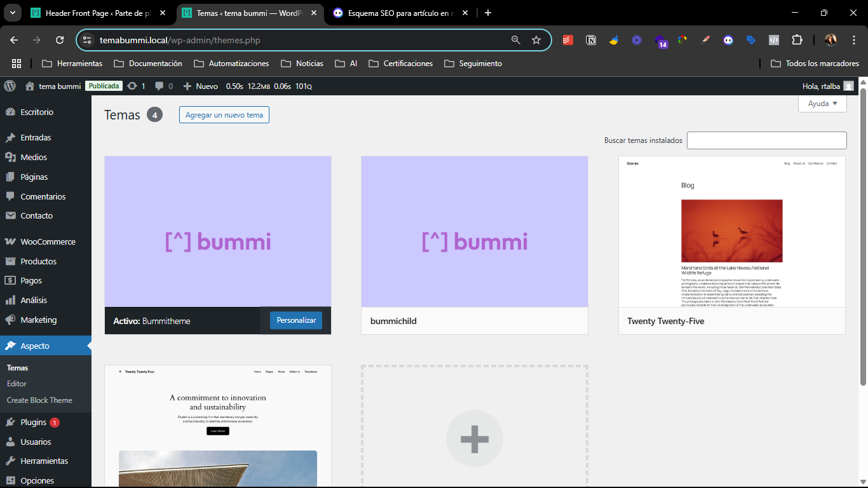Click the Buscar temas instalados search field

766,140
